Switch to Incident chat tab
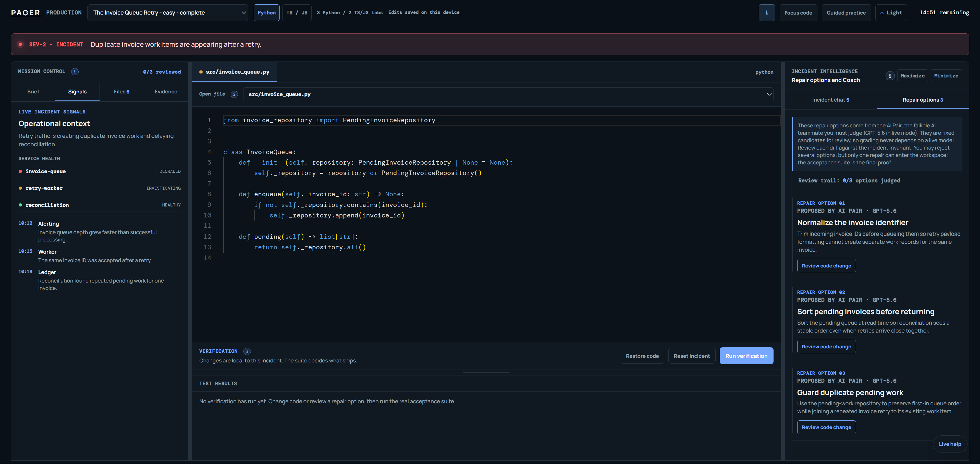 tap(830, 100)
